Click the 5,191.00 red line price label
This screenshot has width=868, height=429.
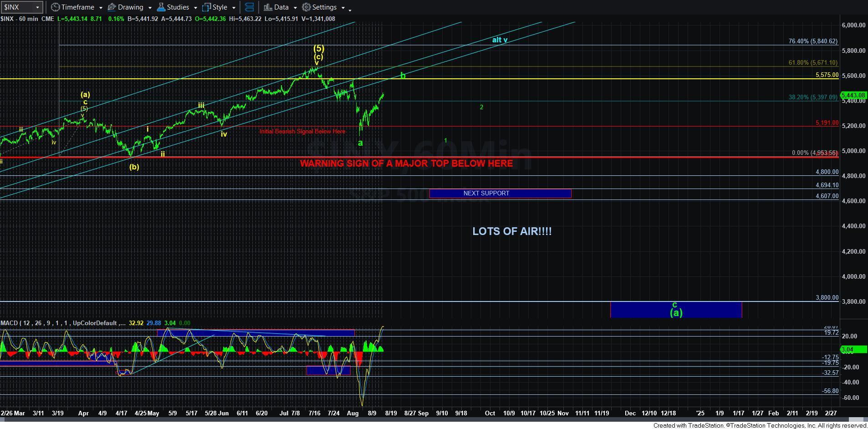(827, 123)
